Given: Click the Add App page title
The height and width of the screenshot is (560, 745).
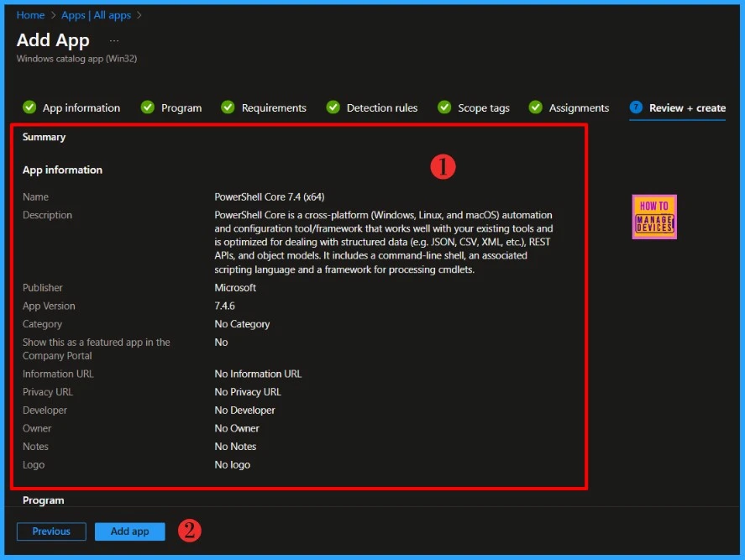Looking at the screenshot, I should click(53, 40).
